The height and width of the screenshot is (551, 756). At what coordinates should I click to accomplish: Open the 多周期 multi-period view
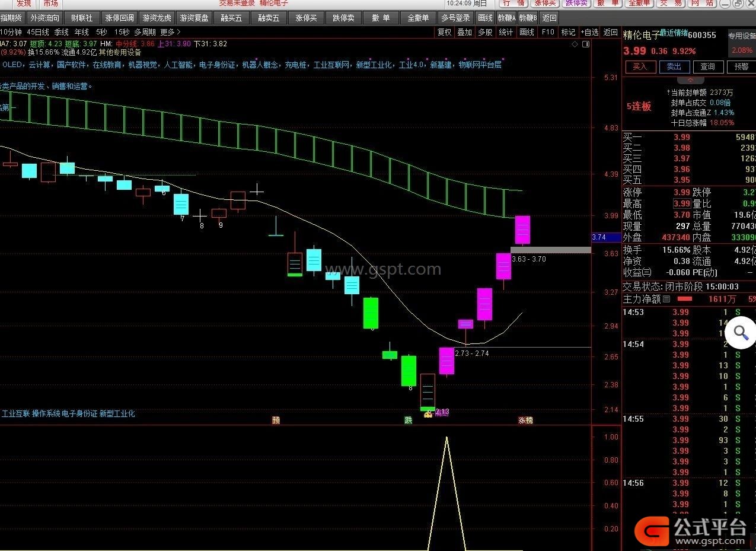click(x=145, y=32)
